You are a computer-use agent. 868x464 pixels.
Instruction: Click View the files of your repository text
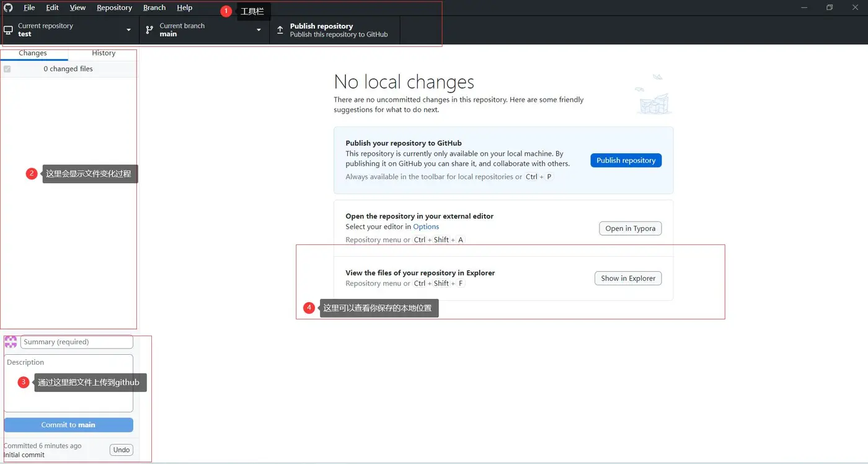coord(420,273)
